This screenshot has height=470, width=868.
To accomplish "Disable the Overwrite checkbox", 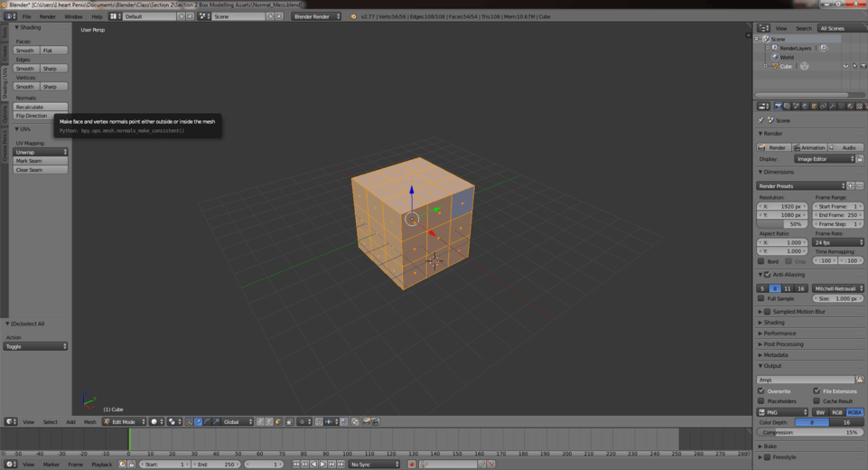I will 761,391.
